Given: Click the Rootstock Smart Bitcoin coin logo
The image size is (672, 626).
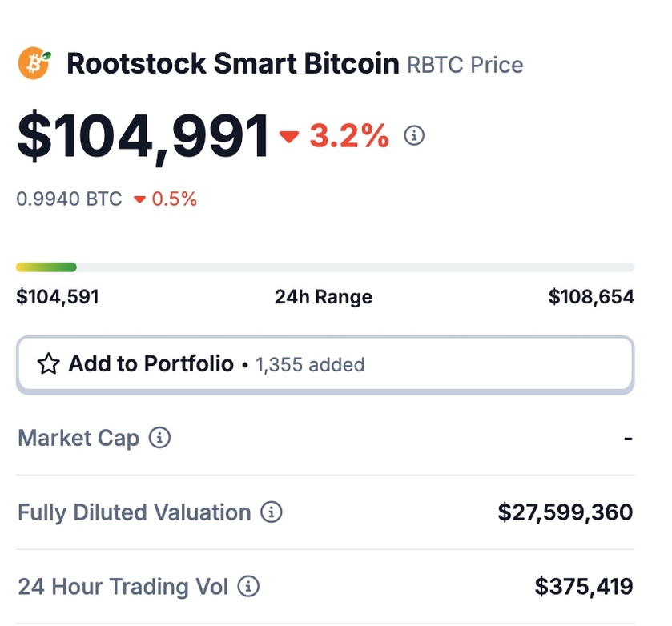Looking at the screenshot, I should click(x=34, y=63).
